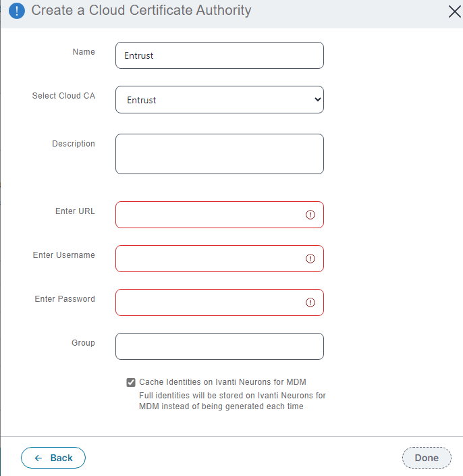The height and width of the screenshot is (476, 463).
Task: Focus the Enter Username input field
Action: [209, 259]
